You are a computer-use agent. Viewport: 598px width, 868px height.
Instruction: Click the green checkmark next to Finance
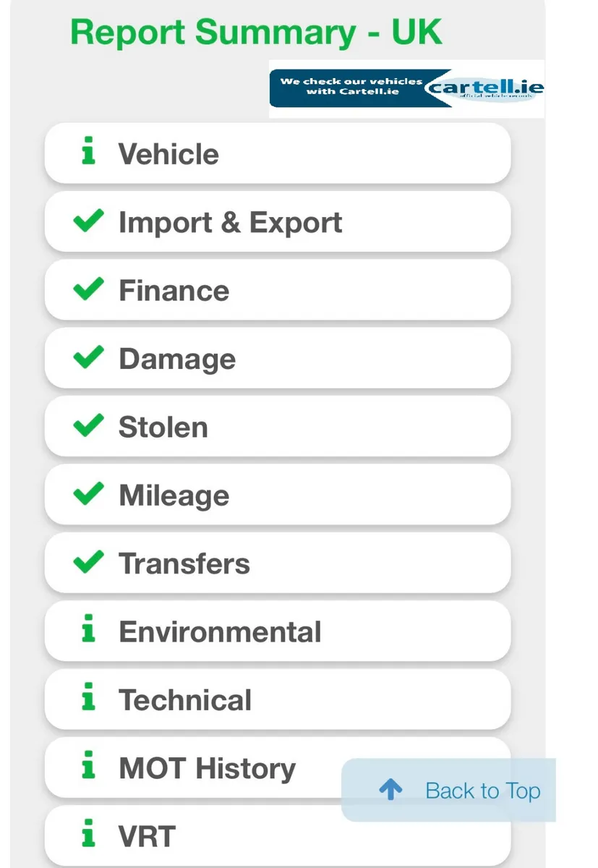coord(89,289)
